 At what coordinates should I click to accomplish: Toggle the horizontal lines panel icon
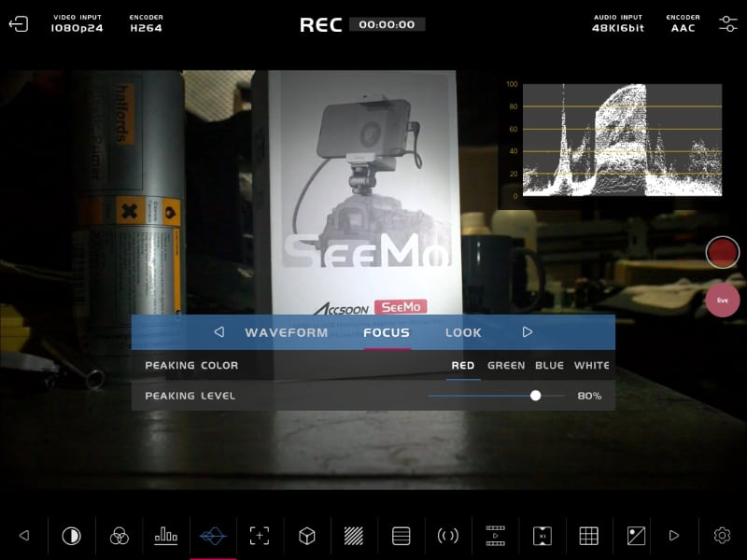[x=402, y=536]
